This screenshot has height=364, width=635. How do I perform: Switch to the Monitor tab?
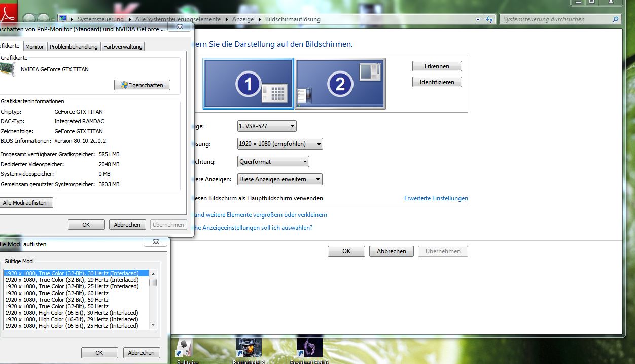click(x=34, y=46)
